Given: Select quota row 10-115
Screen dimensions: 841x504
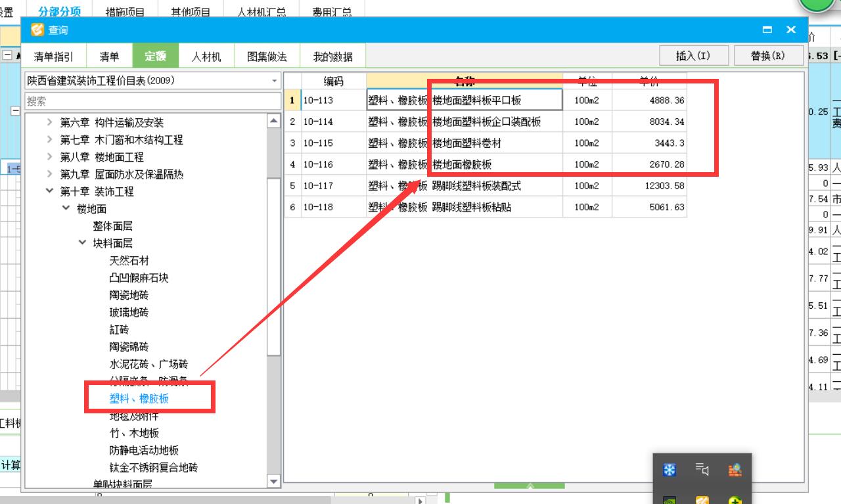Looking at the screenshot, I should pos(486,143).
